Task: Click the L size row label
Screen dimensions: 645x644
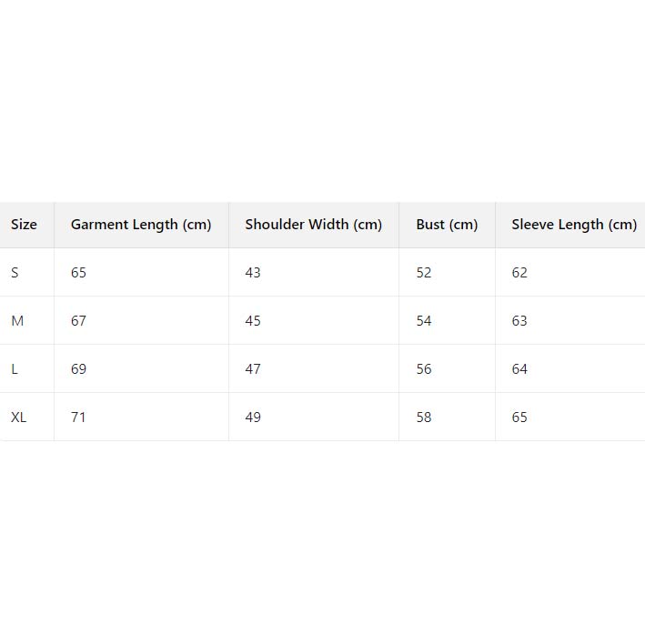Action: (x=15, y=369)
